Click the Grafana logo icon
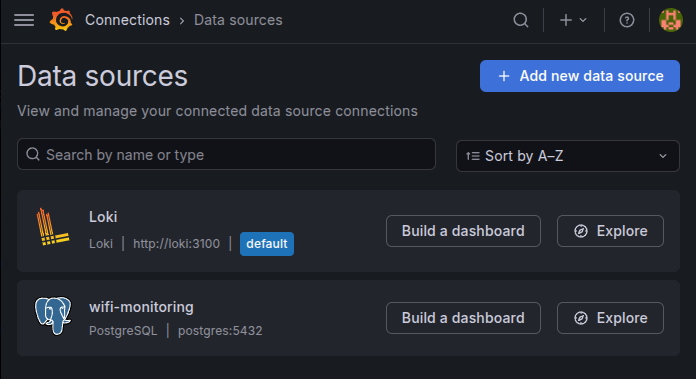The image size is (696, 379). pyautogui.click(x=61, y=20)
